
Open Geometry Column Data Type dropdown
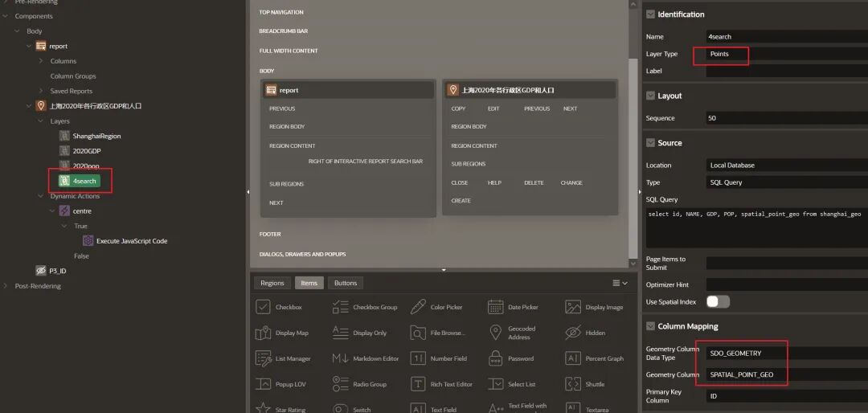click(787, 354)
